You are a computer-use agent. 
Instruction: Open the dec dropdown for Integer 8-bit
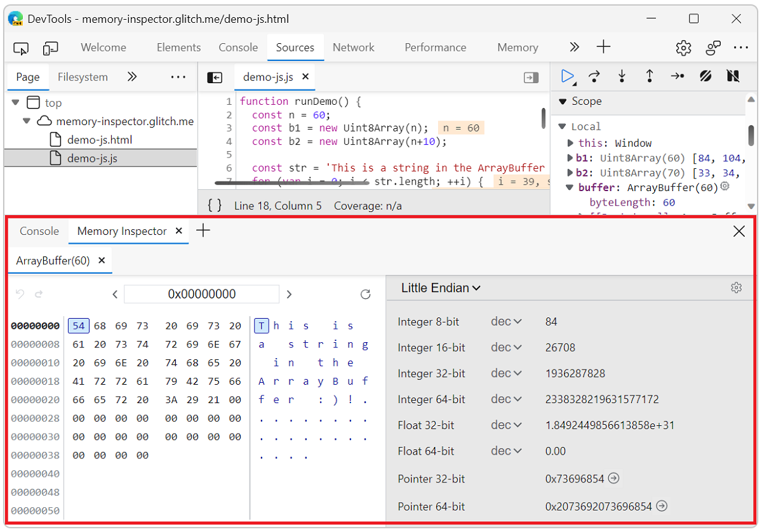click(x=506, y=321)
